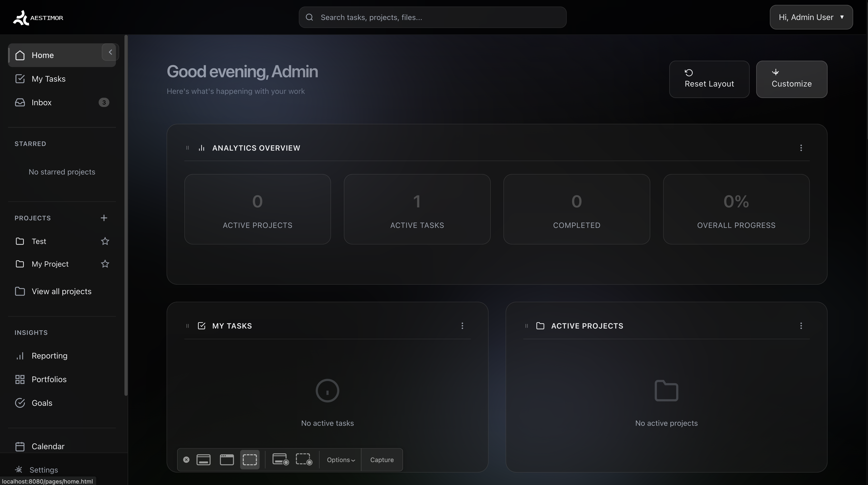
Task: Open My Tasks widget options menu
Action: point(462,326)
